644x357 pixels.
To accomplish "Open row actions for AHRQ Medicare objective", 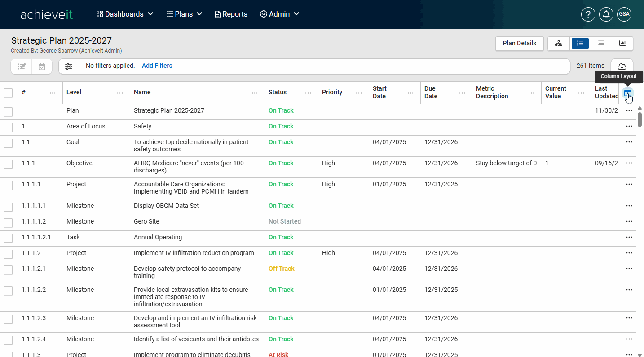I will tap(629, 163).
